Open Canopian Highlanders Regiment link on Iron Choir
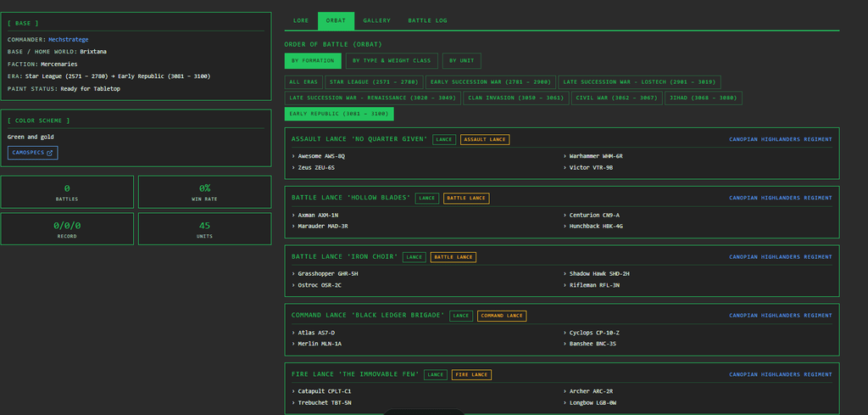 pyautogui.click(x=780, y=257)
